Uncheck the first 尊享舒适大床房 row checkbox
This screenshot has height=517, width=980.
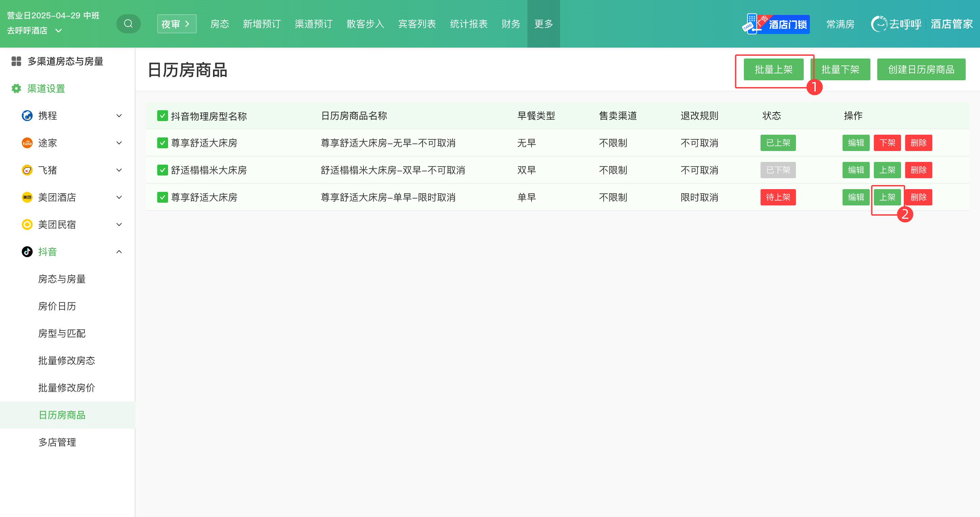point(162,143)
